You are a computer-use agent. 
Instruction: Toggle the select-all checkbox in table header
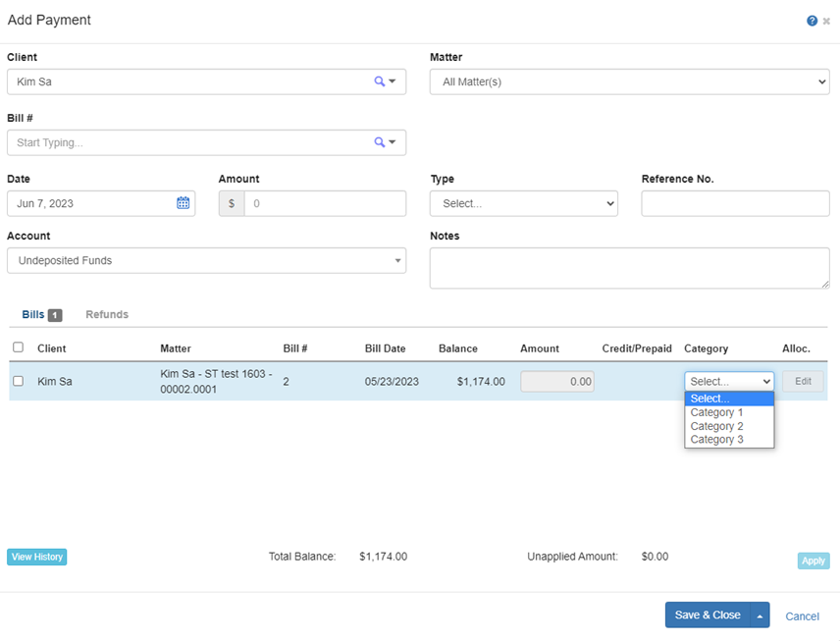coord(19,347)
